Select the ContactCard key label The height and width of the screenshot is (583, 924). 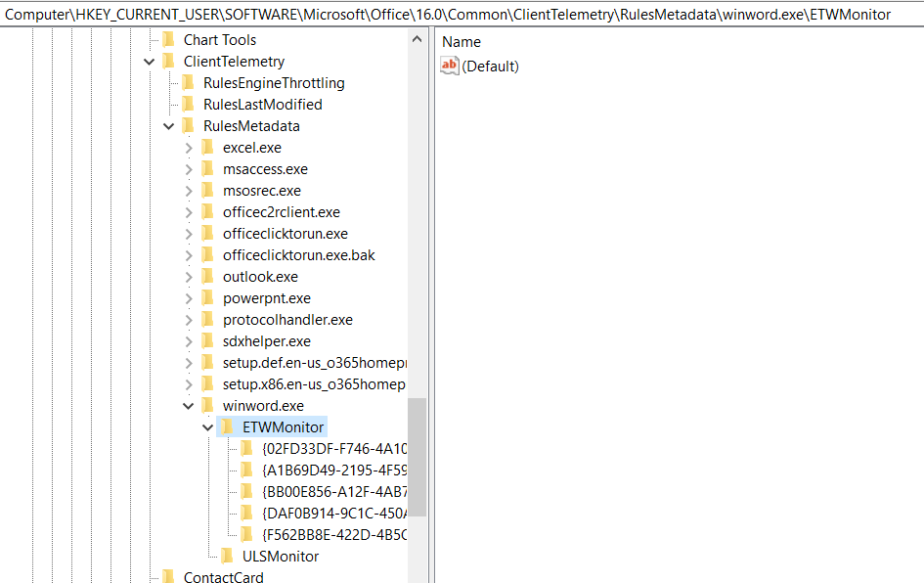223,576
